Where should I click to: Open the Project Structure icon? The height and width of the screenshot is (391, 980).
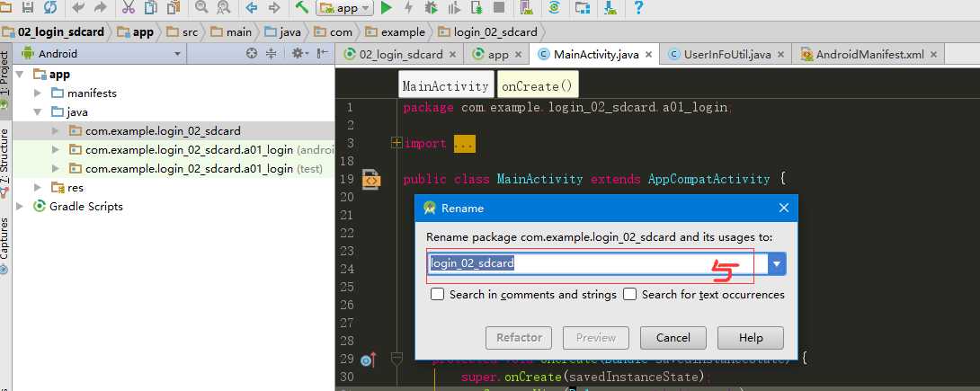583,7
